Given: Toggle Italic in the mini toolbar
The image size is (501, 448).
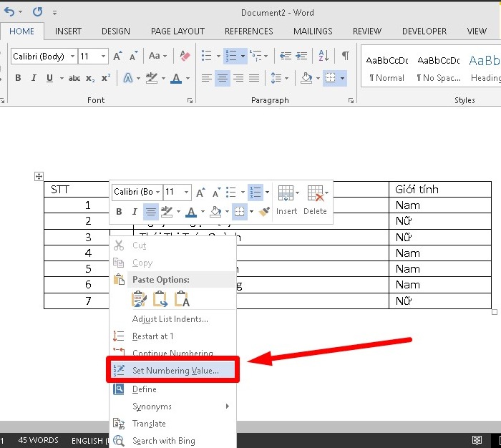Looking at the screenshot, I should tap(135, 211).
